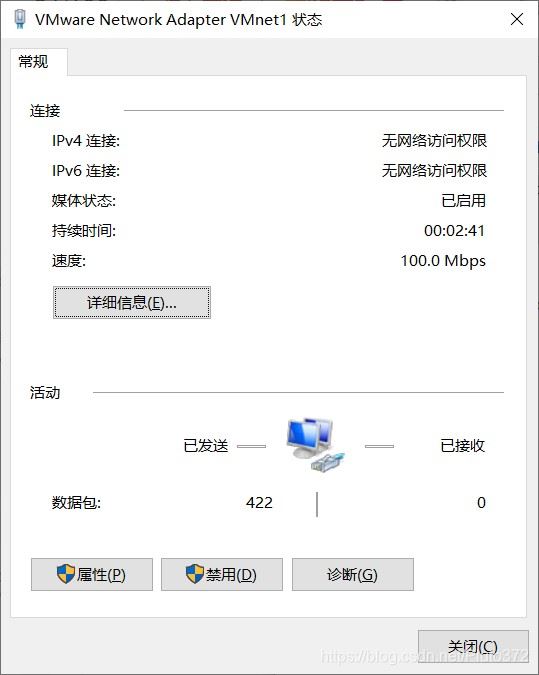Click the 已接收 label

[462, 446]
